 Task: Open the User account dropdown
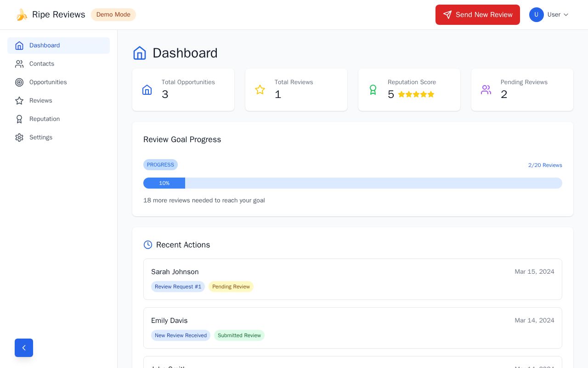pos(549,15)
